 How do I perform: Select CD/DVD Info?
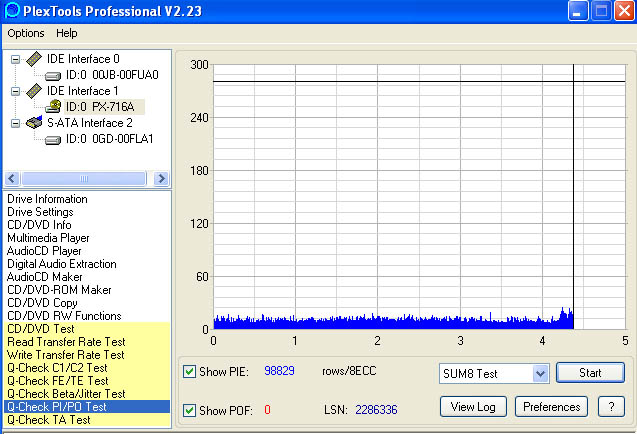[x=39, y=225]
